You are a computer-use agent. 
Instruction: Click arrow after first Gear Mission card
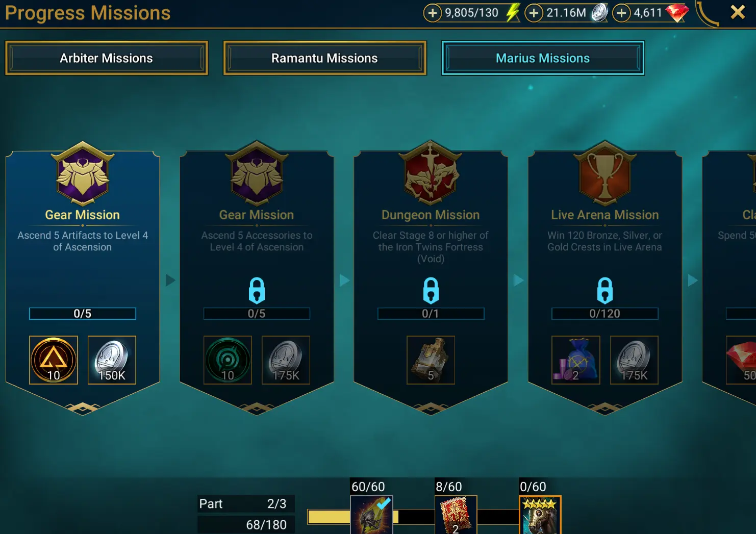pos(170,280)
